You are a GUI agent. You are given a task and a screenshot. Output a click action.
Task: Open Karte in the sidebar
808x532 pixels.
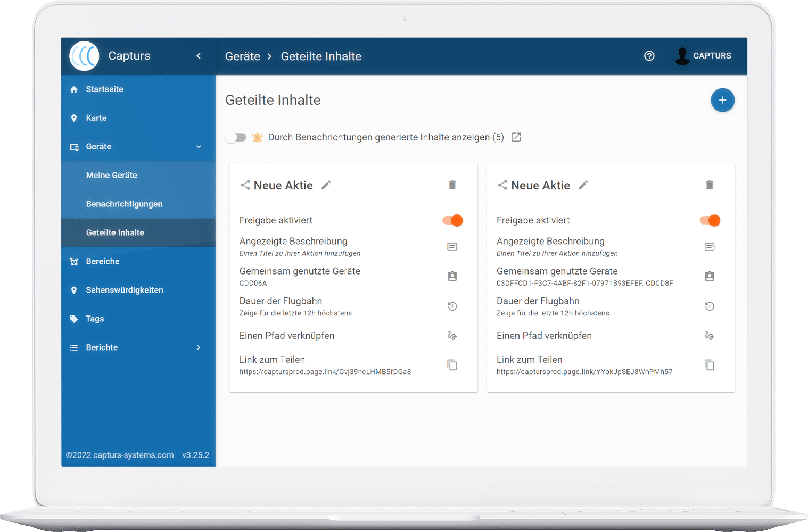point(138,118)
